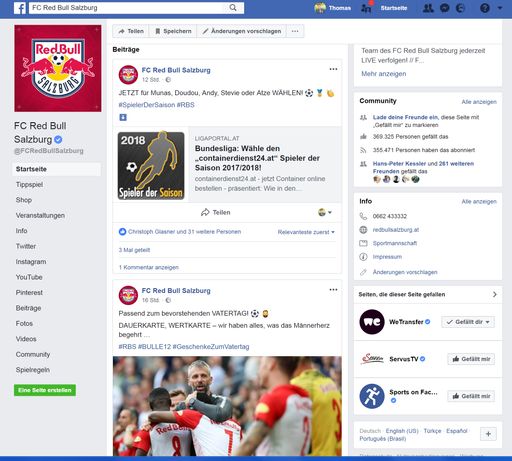Click hashtag #SpielerDerSaison
Image resolution: width=512 pixels, height=461 pixels.
(x=147, y=105)
